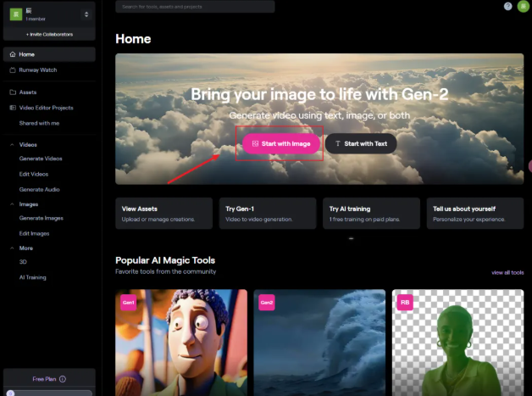Viewport: 532px width, 396px height.
Task: Click the Gen1 pink badge
Action: coord(128,302)
